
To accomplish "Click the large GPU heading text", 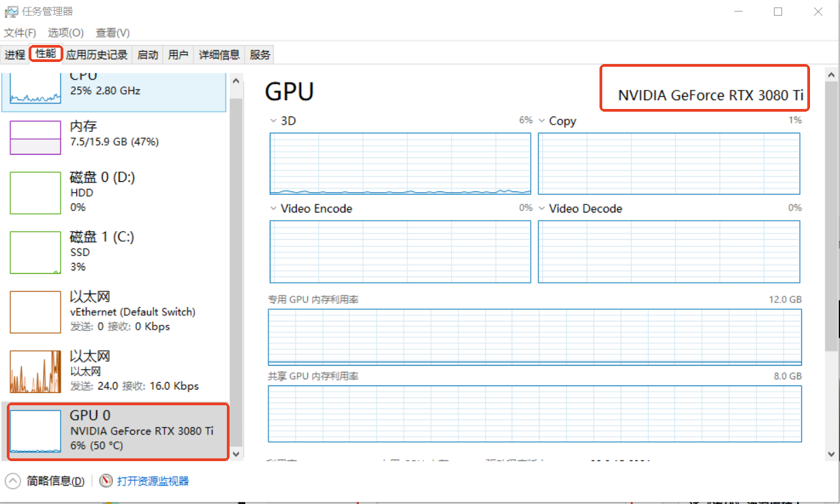I will 290,91.
